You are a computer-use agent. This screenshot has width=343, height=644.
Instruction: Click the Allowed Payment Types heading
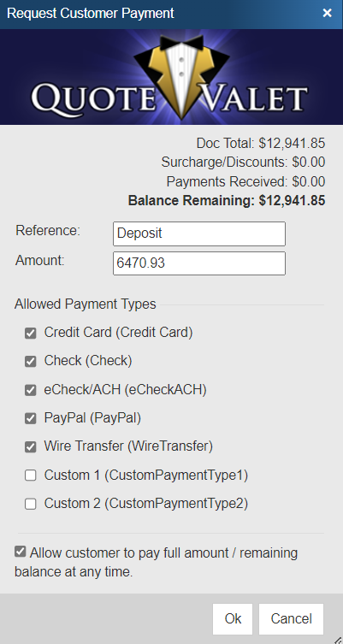pyautogui.click(x=86, y=304)
